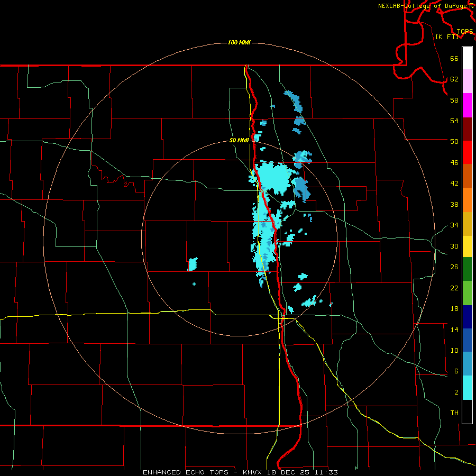Viewport: 476px width, 476px height.
Task: Click the "66" legend value
Action: point(454,58)
